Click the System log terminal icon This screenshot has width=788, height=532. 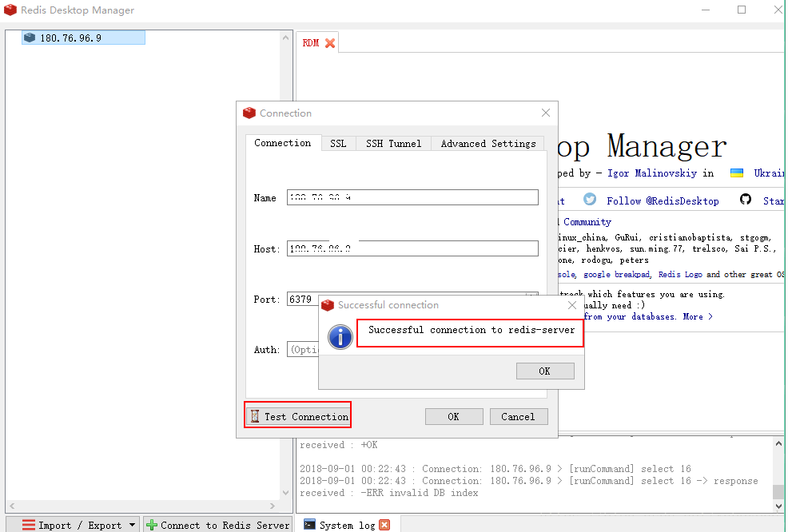click(309, 525)
